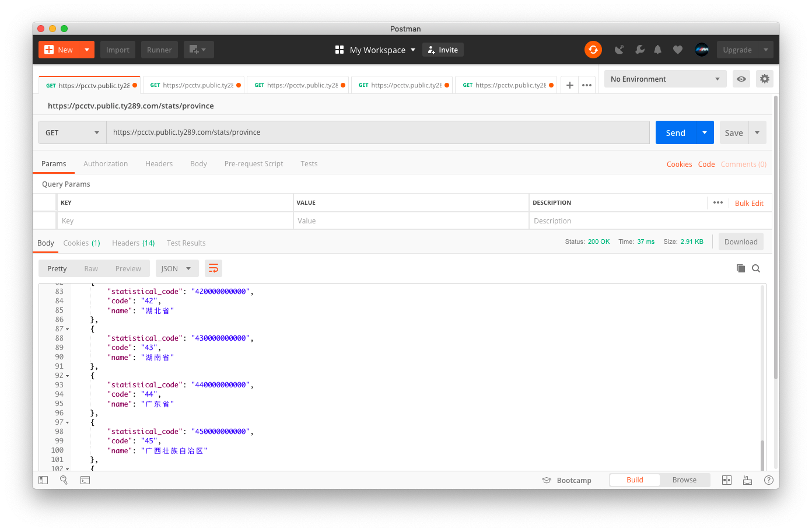The image size is (812, 532).
Task: Open keyboard shortcuts icon
Action: [x=747, y=480]
